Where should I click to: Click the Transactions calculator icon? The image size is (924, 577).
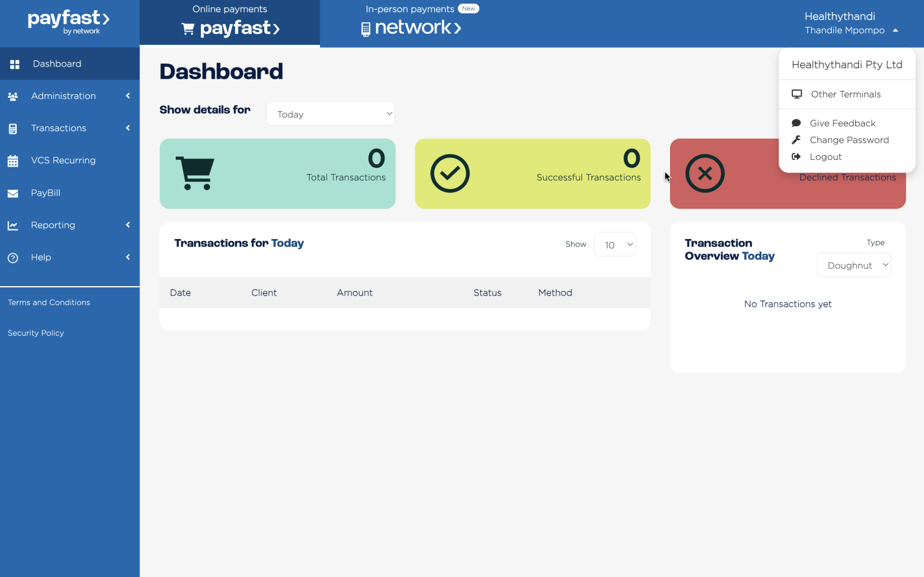(13, 129)
